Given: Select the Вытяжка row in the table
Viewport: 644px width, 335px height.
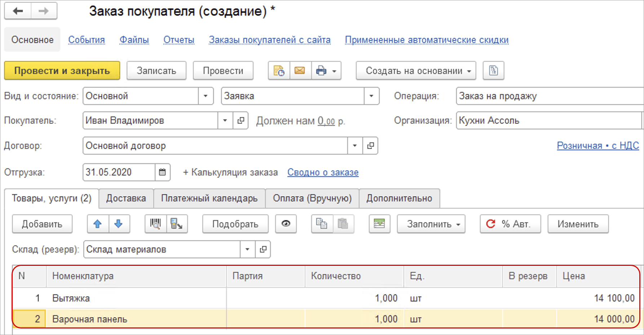Looking at the screenshot, I should pyautogui.click(x=137, y=298).
